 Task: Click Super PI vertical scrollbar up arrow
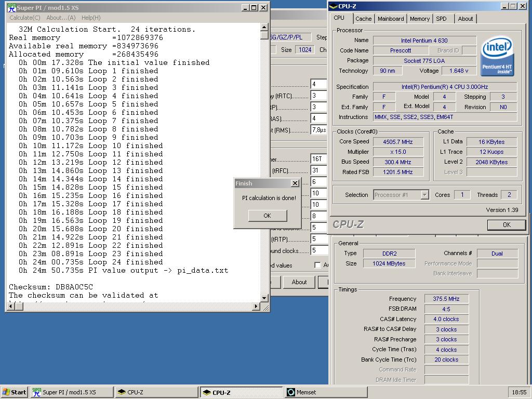pyautogui.click(x=264, y=27)
